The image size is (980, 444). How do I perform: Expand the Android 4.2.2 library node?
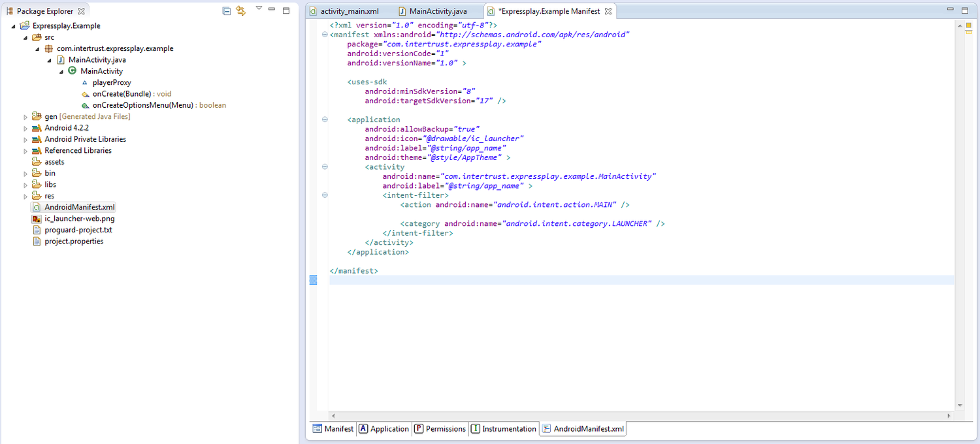[x=25, y=128]
